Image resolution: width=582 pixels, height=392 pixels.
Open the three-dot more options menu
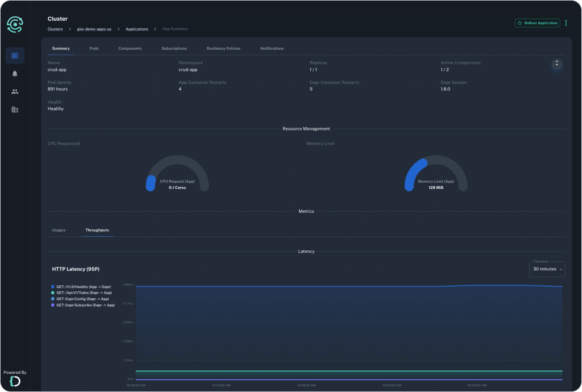[x=566, y=23]
